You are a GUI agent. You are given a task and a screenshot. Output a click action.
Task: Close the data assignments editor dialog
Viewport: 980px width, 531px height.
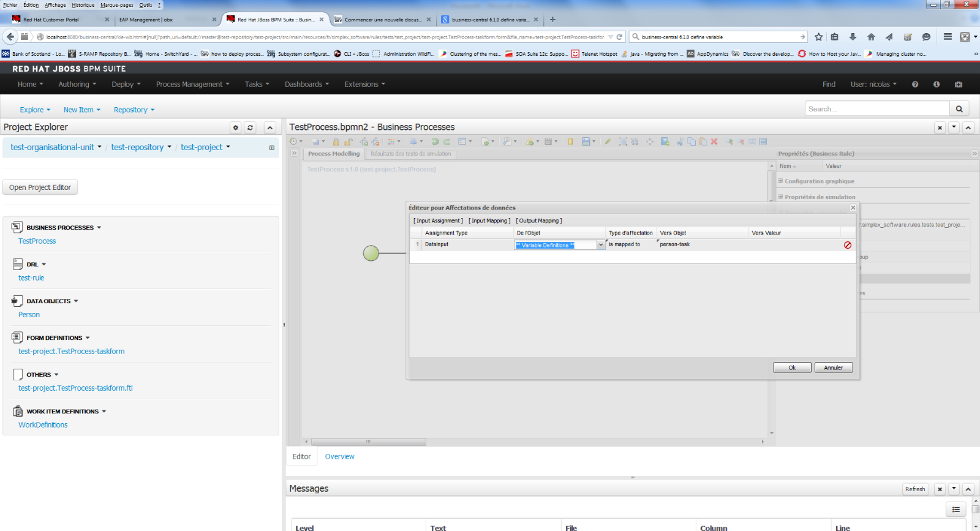pos(853,208)
